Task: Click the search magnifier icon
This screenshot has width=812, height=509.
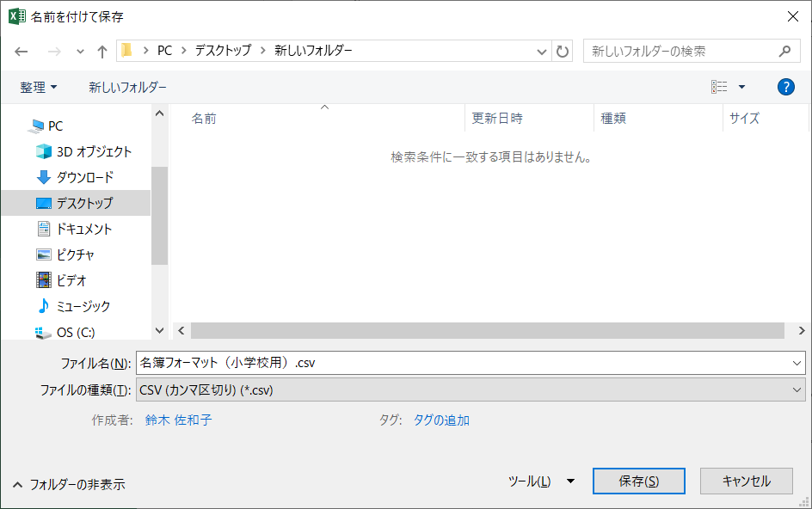Action: 784,51
